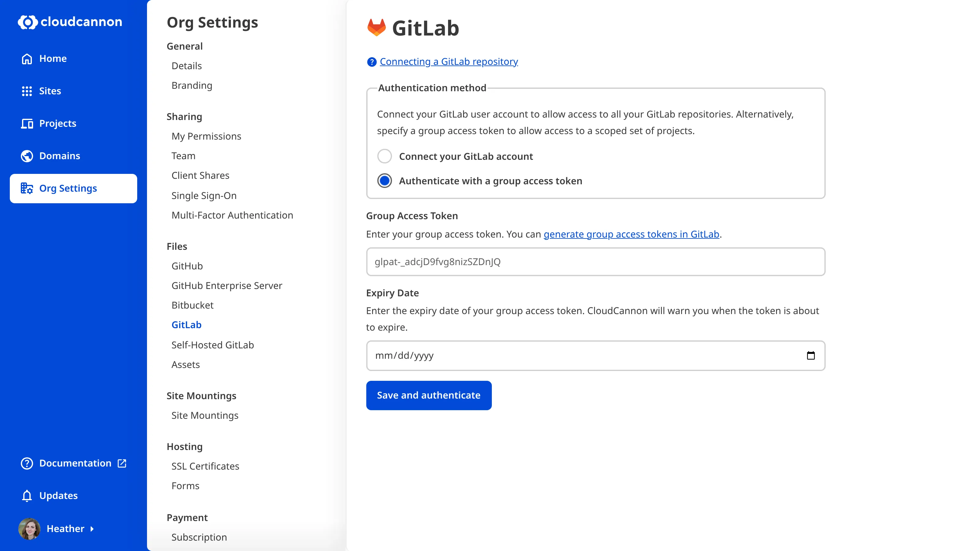Open Site Mountings item
The image size is (980, 551).
click(205, 416)
